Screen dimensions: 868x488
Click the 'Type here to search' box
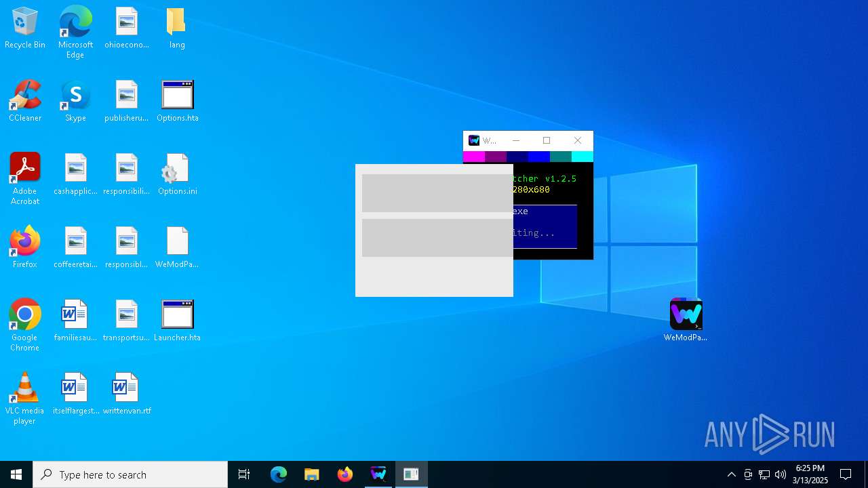coord(130,474)
